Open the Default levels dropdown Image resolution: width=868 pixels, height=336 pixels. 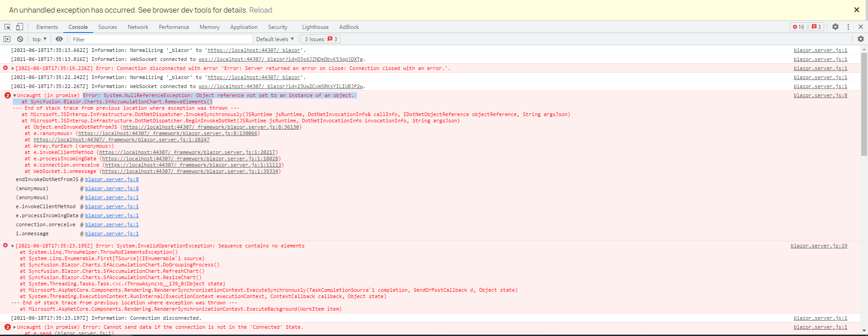(275, 39)
